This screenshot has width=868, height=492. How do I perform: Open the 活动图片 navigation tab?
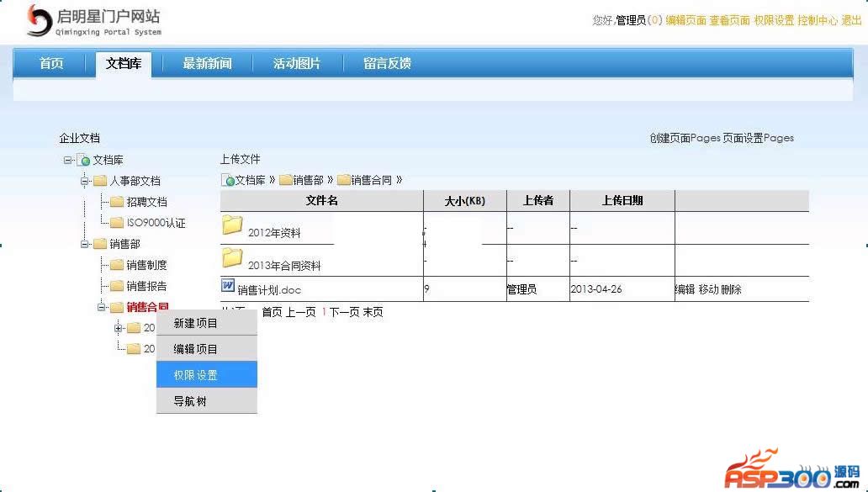click(297, 64)
